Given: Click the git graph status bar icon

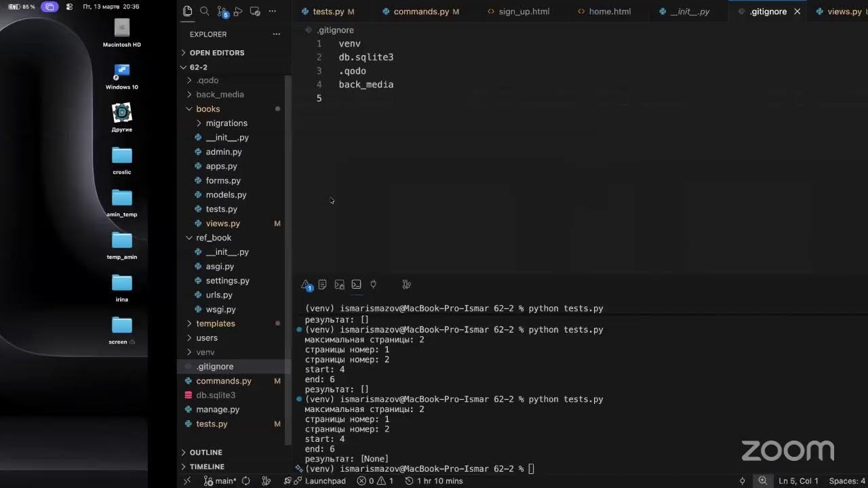Looking at the screenshot, I should [x=267, y=481].
